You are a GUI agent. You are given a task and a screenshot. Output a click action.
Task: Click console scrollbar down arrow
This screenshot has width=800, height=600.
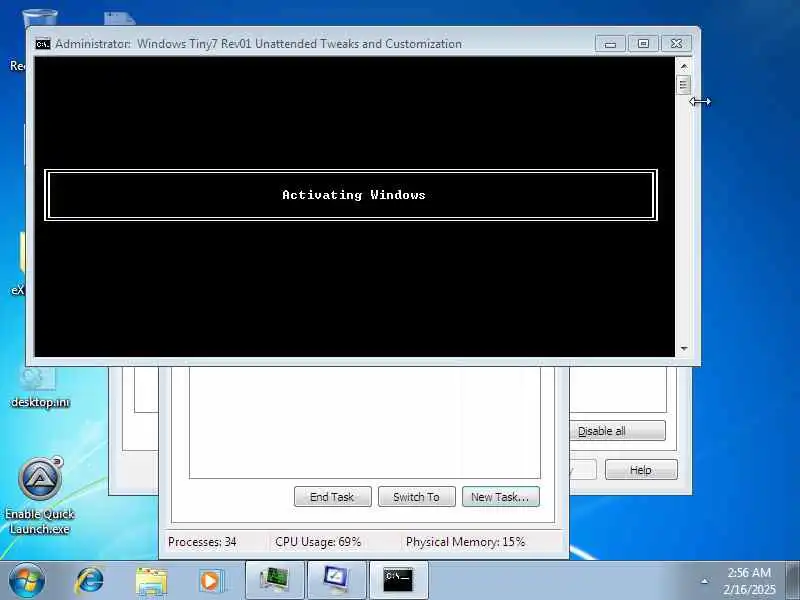pos(684,348)
